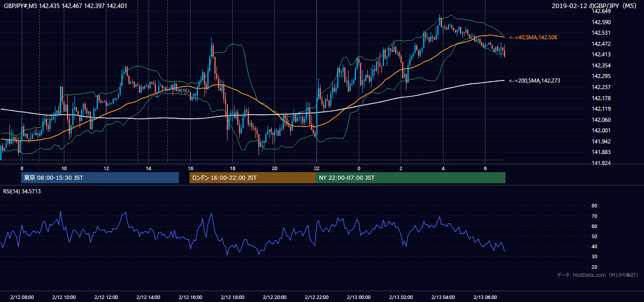Screen dimensions: 644x302
Task: Click hour tick 18 under price chart
Action: pos(232,168)
